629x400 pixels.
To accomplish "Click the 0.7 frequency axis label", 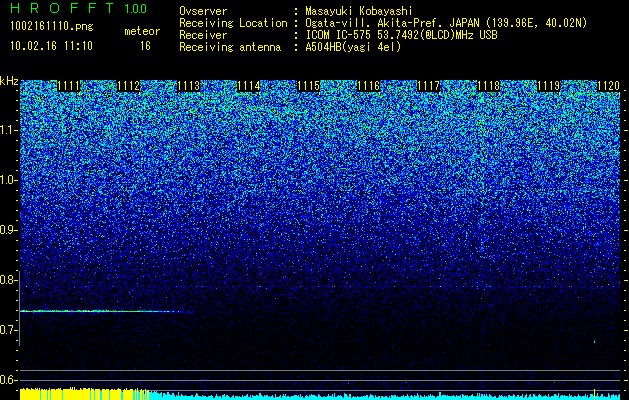I will pos(9,330).
